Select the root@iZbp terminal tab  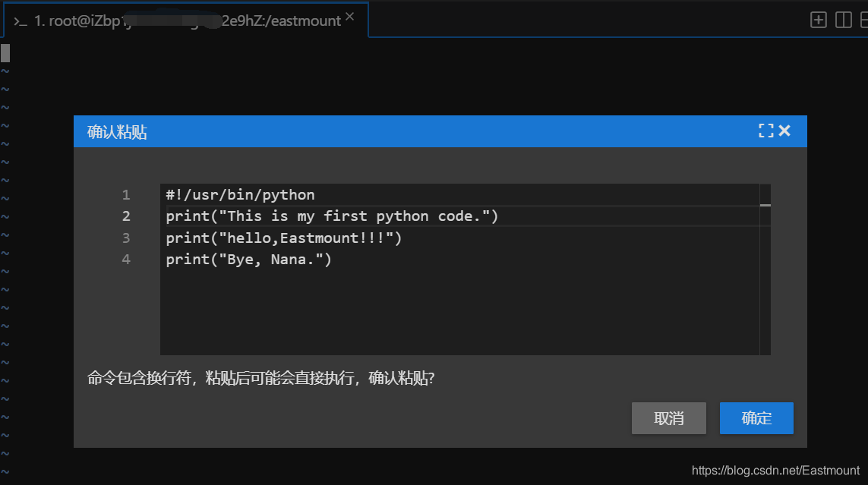[186, 20]
